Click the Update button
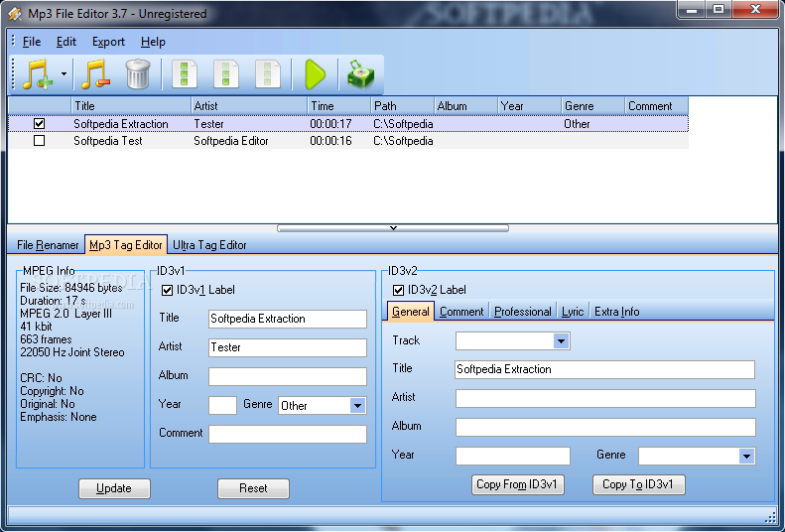 tap(114, 488)
